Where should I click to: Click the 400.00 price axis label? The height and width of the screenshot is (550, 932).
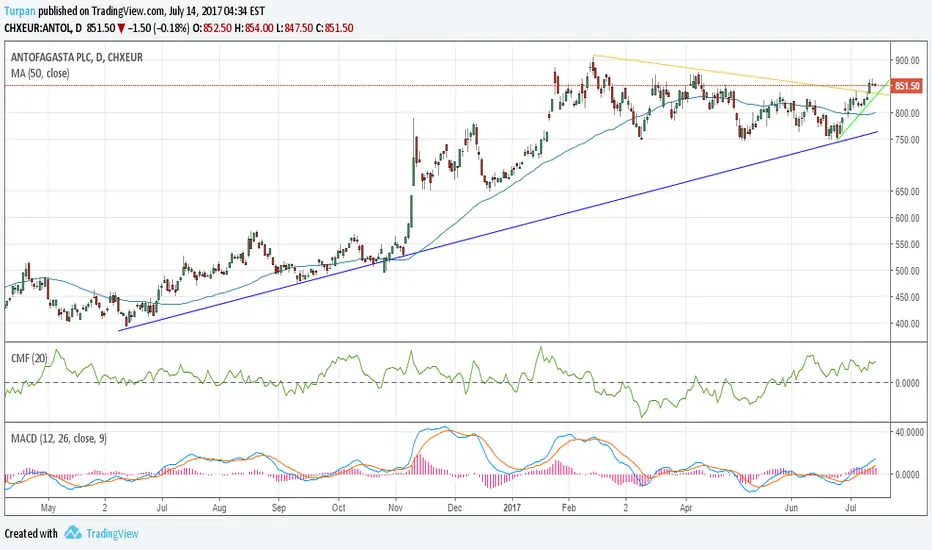[x=907, y=324]
